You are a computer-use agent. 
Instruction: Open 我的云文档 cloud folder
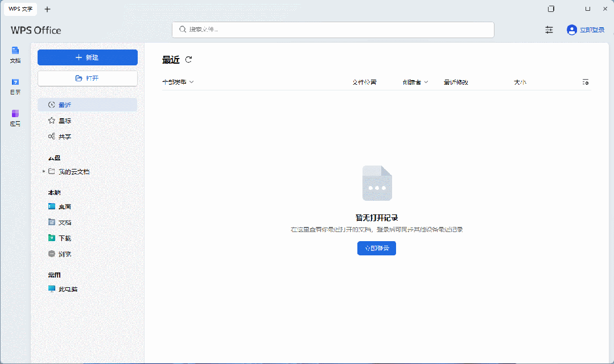[74, 171]
